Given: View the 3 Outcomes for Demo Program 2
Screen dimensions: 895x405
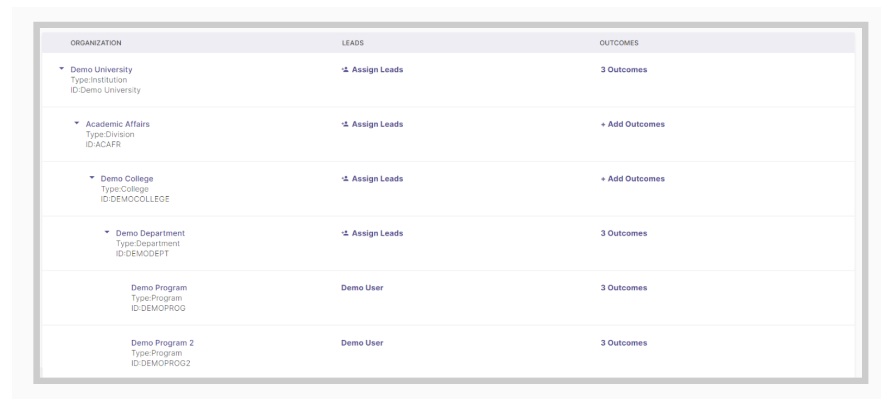Looking at the screenshot, I should coord(623,343).
